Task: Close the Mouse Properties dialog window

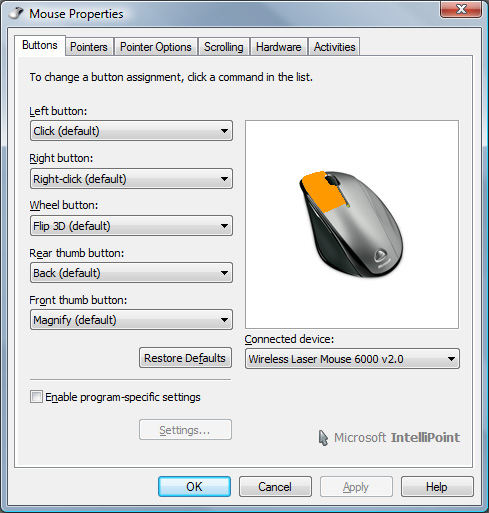Action: (461, 9)
